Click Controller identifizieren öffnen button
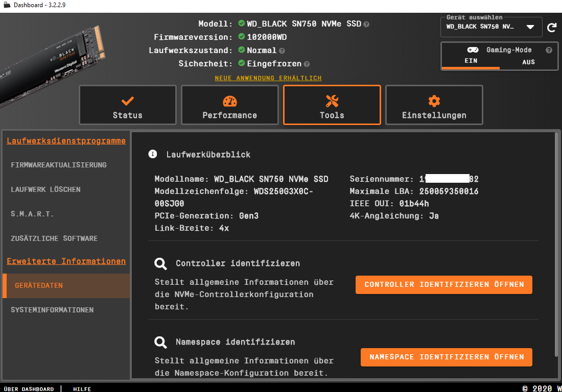Viewport: 562px width, 392px height. pyautogui.click(x=443, y=285)
